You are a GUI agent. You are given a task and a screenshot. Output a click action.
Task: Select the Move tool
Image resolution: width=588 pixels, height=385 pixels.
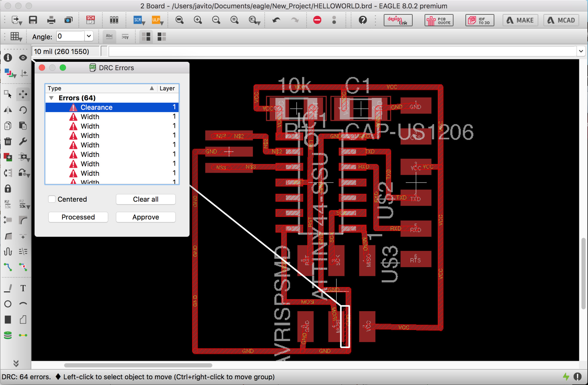23,94
